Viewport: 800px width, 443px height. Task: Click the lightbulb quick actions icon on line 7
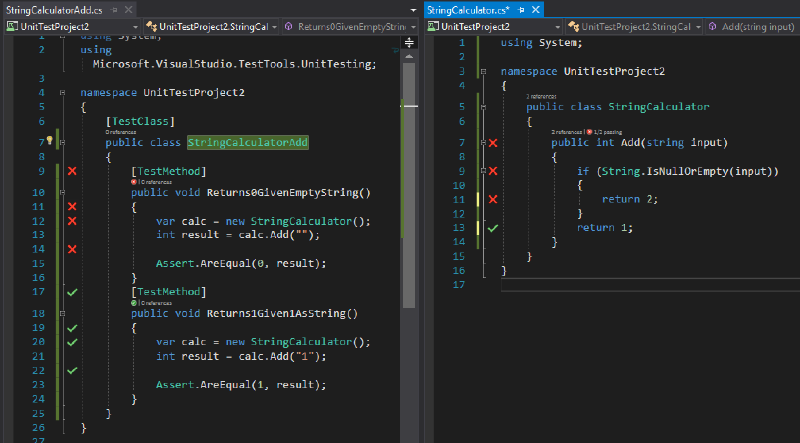pyautogui.click(x=49, y=140)
